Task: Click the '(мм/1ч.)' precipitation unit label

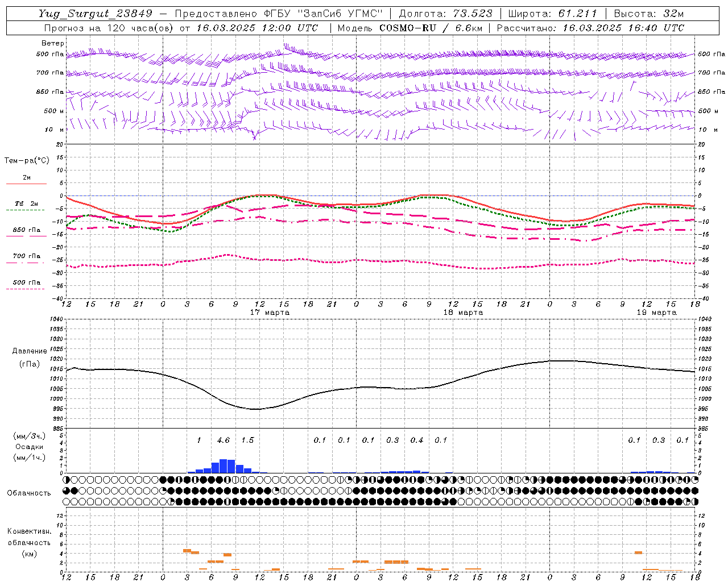Action: tap(29, 458)
